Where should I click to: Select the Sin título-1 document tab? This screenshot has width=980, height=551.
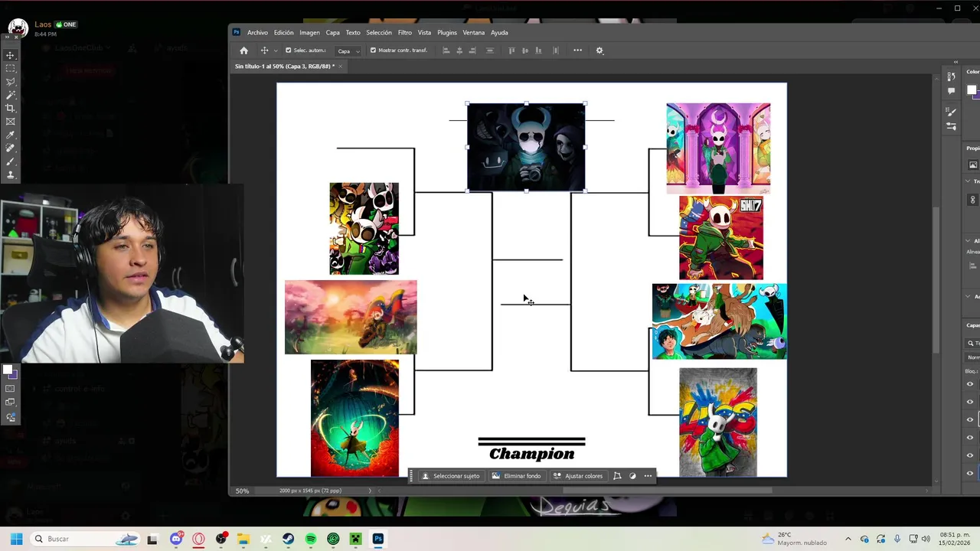[x=284, y=67]
